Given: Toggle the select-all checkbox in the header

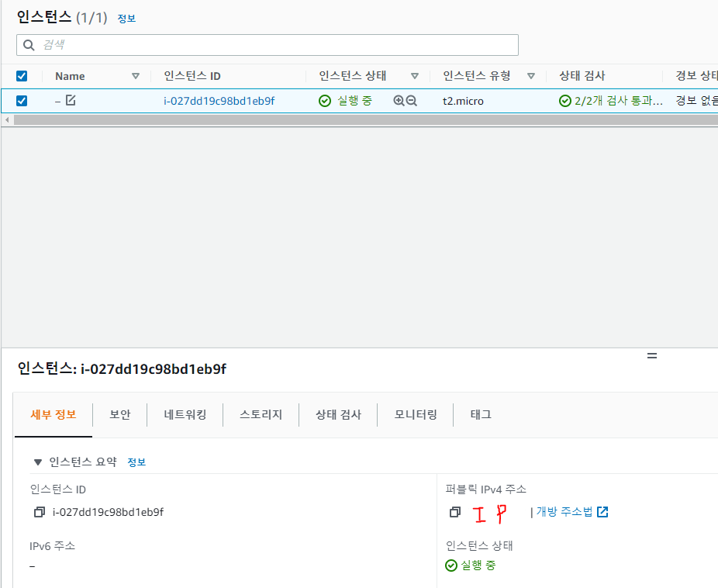Looking at the screenshot, I should tap(22, 76).
